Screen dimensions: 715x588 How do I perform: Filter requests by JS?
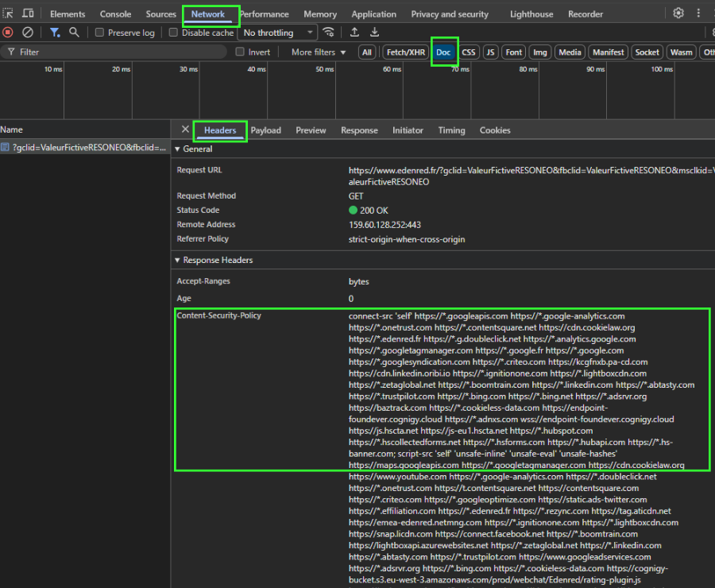(490, 52)
